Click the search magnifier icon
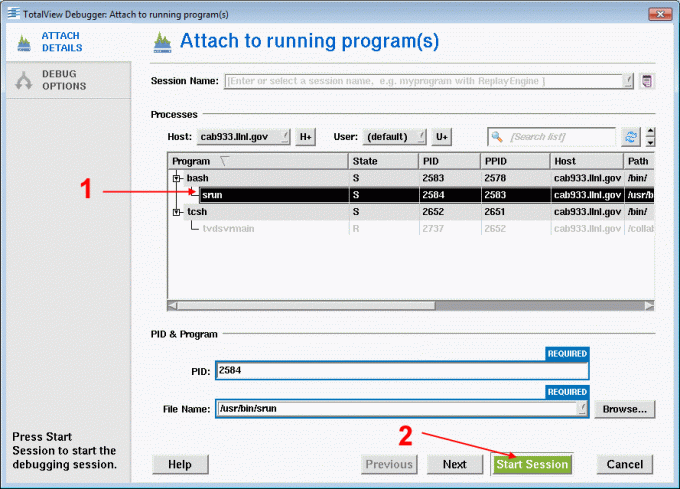The height and width of the screenshot is (489, 680). (497, 137)
